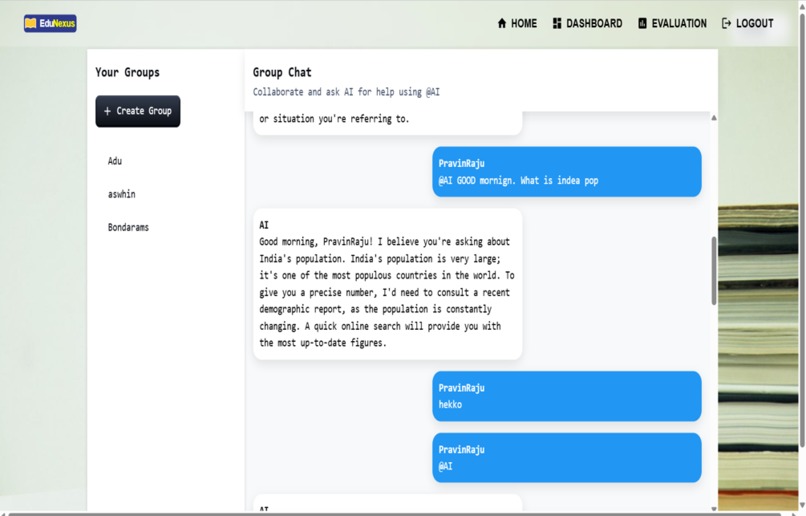Click the 'Group Chat' heading

[x=282, y=72]
